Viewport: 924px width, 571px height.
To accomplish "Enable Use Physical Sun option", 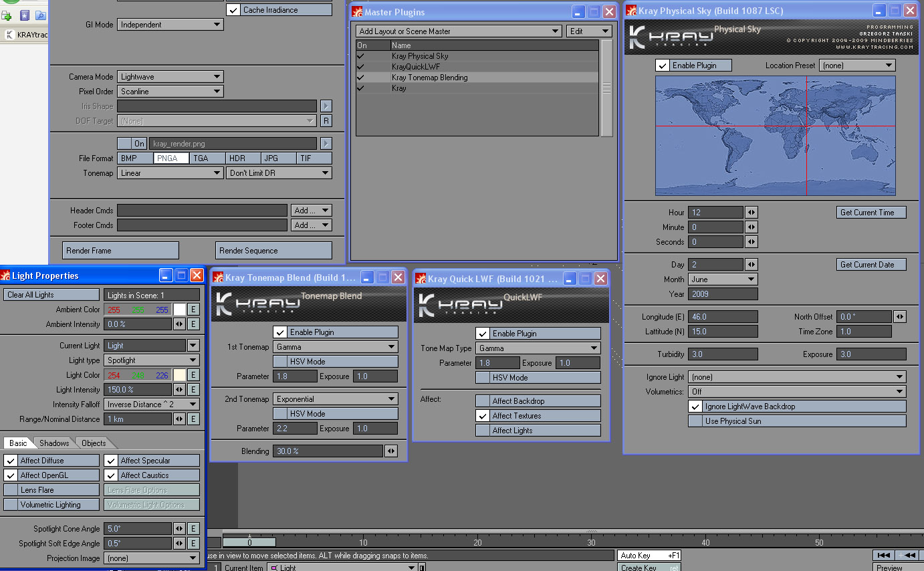I will pos(695,421).
